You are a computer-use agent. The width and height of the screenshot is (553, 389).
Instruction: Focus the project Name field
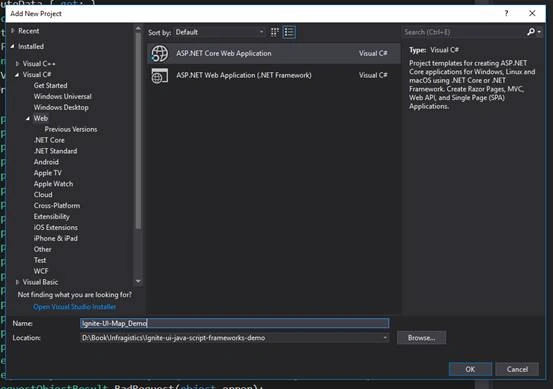tap(235, 323)
